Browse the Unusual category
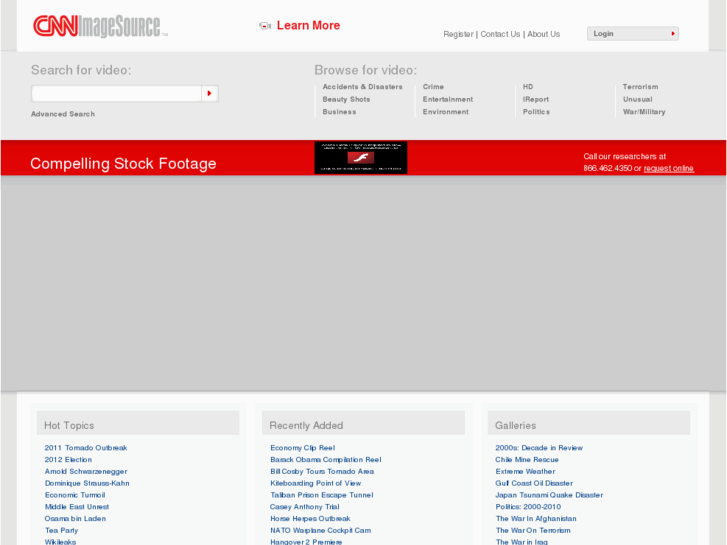 click(x=638, y=99)
